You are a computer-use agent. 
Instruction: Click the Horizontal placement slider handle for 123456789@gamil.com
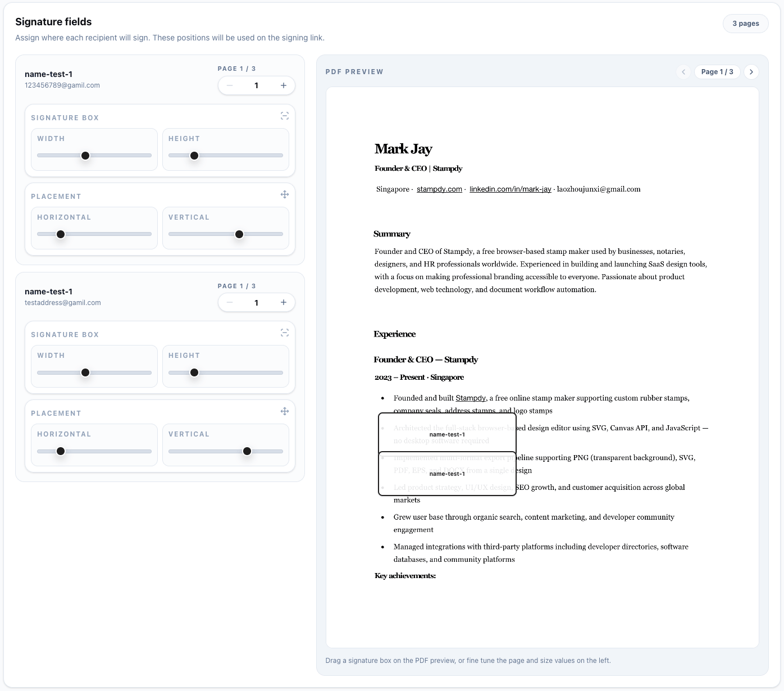click(61, 234)
